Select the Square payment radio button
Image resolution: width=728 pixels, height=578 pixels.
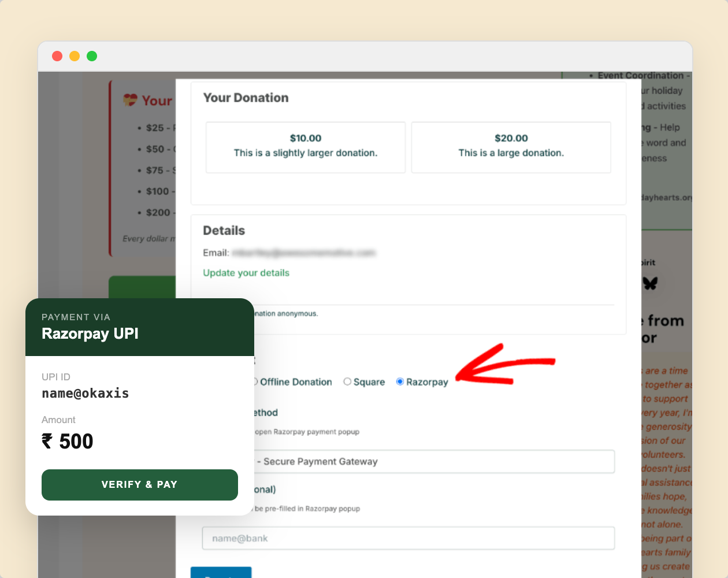click(347, 381)
